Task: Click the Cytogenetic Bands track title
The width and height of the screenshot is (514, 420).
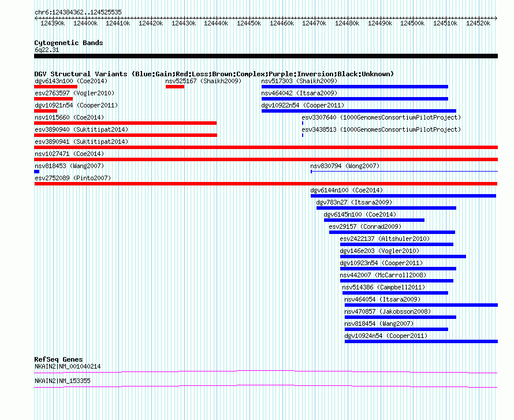Action: (69, 43)
